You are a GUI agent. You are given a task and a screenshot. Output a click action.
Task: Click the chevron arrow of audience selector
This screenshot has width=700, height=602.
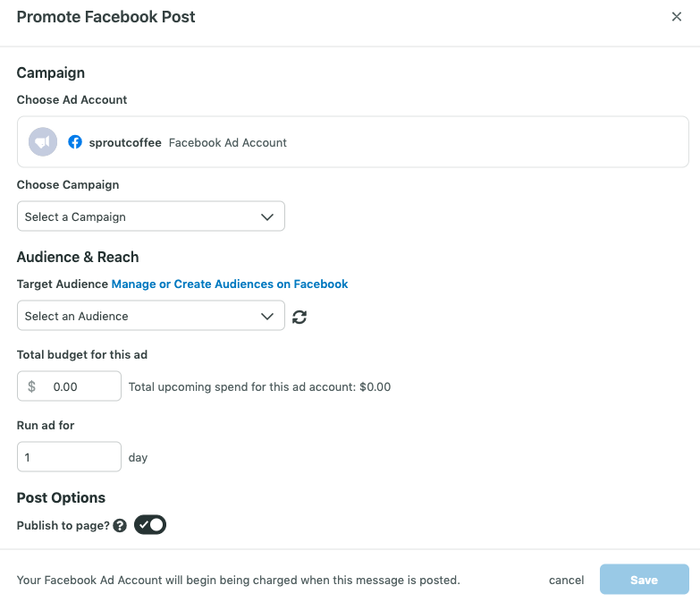[267, 317]
